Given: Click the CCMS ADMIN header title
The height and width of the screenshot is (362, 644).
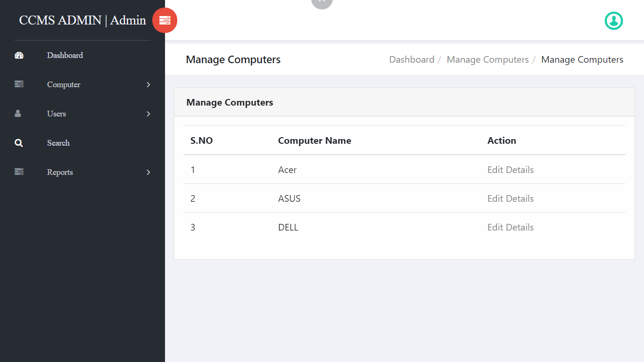Looking at the screenshot, I should (x=82, y=20).
